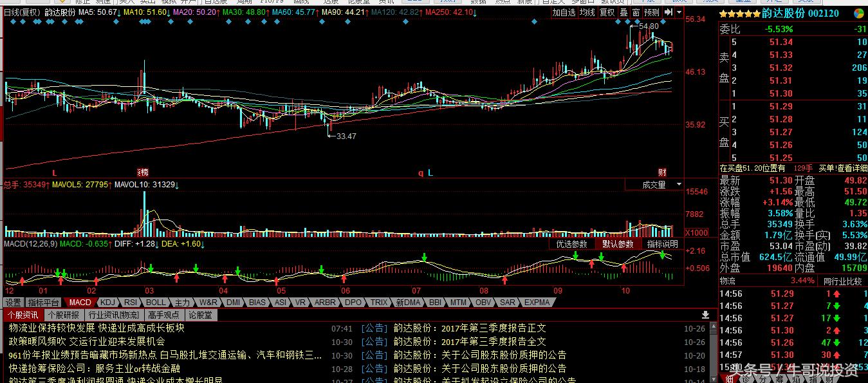Open headline 快递抢筹保险公司：服务主业or转战金融
The height and width of the screenshot is (383, 868).
(94, 368)
